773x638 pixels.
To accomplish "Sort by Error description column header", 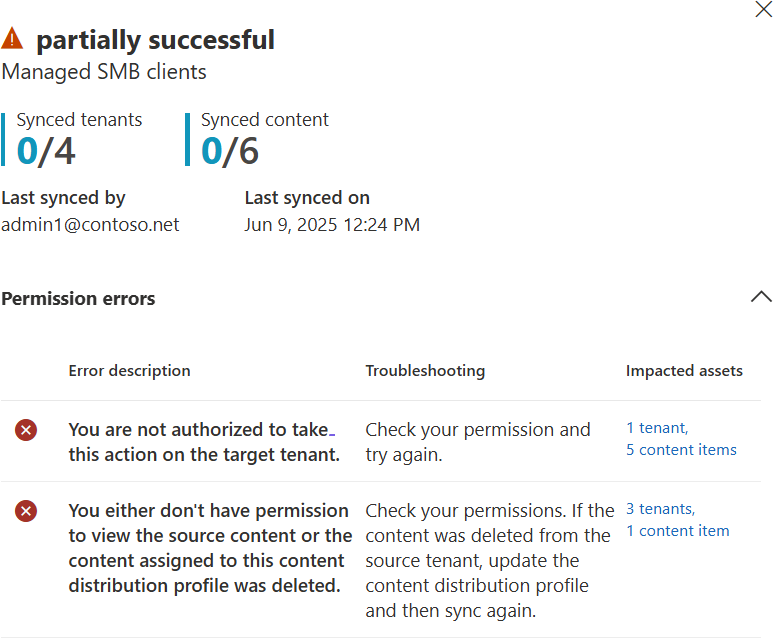I will point(129,371).
